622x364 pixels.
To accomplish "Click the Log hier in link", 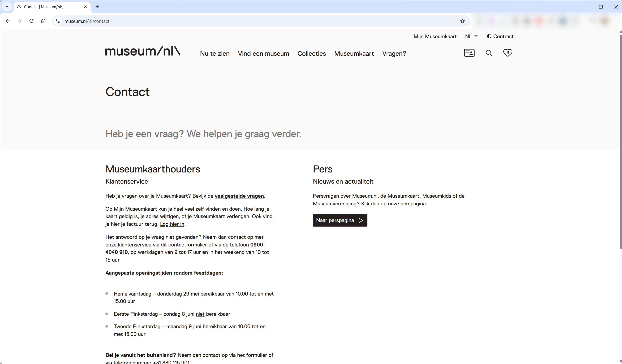I will pos(172,224).
